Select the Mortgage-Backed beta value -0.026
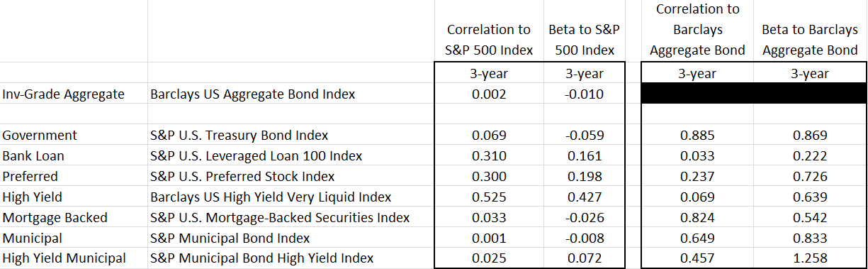This screenshot has height=269, width=868. click(x=584, y=217)
